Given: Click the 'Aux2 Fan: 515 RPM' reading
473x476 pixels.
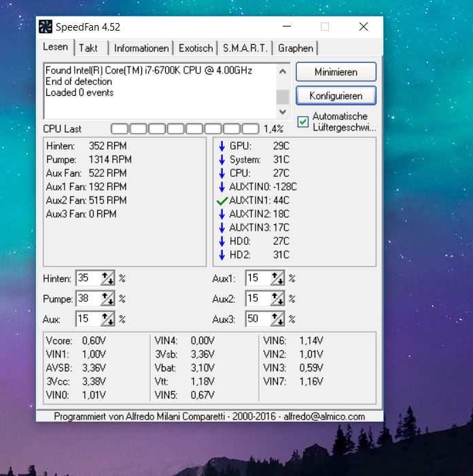Looking at the screenshot, I should [86, 201].
